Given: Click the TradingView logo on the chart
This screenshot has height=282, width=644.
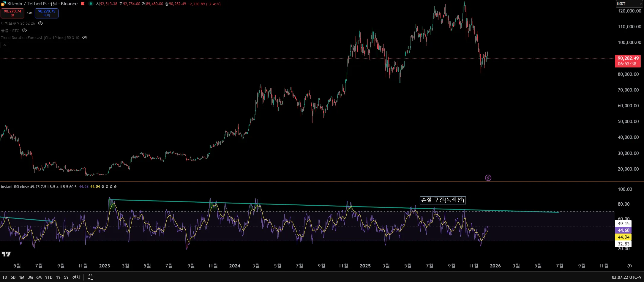Looking at the screenshot, I should 6,254.
